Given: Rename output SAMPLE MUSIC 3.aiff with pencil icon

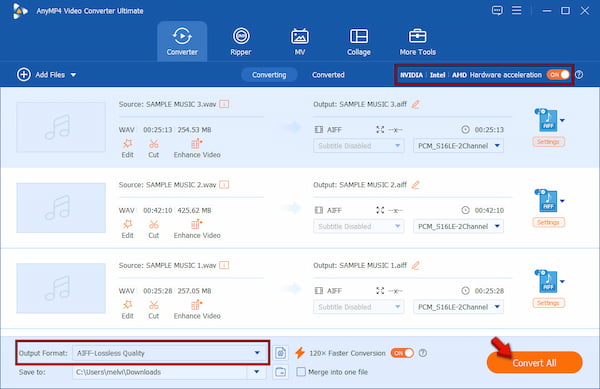Looking at the screenshot, I should click(416, 104).
